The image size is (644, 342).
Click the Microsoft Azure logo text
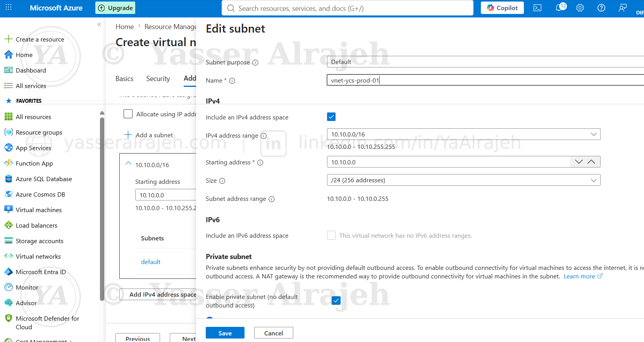tap(56, 8)
